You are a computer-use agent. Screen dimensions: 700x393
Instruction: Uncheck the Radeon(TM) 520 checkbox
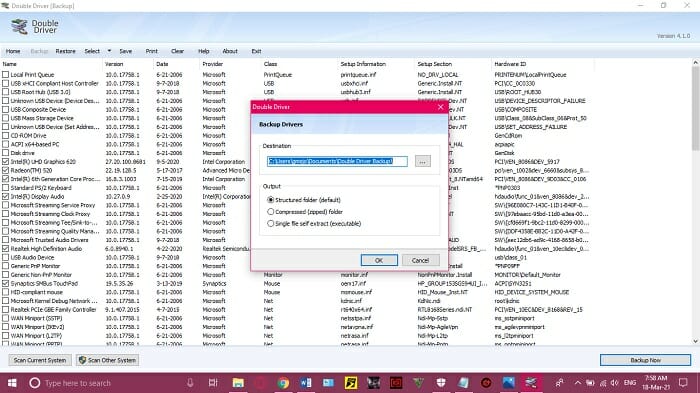[5, 170]
